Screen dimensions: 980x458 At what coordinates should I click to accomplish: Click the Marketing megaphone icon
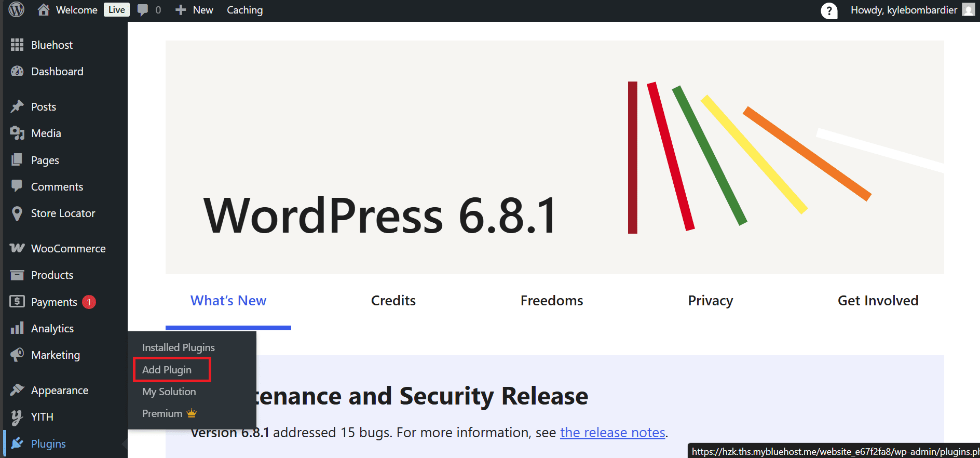pos(17,355)
